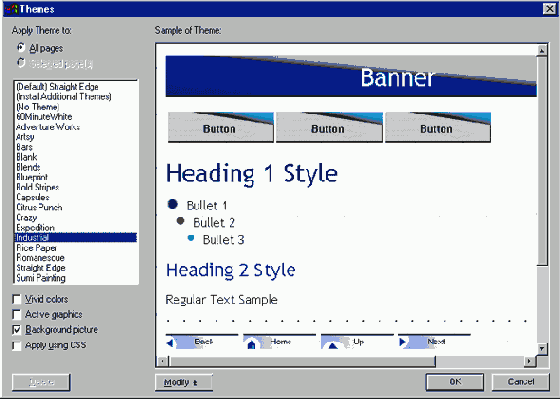The image size is (560, 399).
Task: Click the highlighted Industrial theme
Action: coord(76,238)
